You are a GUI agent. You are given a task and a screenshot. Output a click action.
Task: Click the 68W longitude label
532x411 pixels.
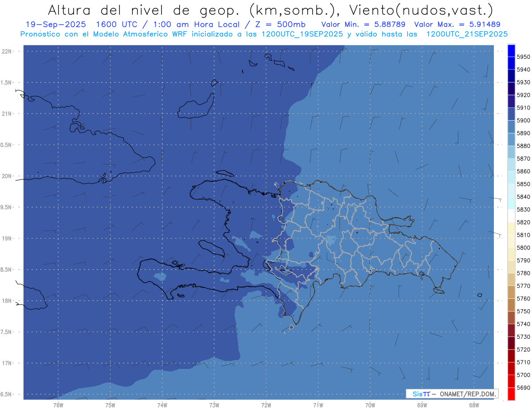[x=474, y=405]
